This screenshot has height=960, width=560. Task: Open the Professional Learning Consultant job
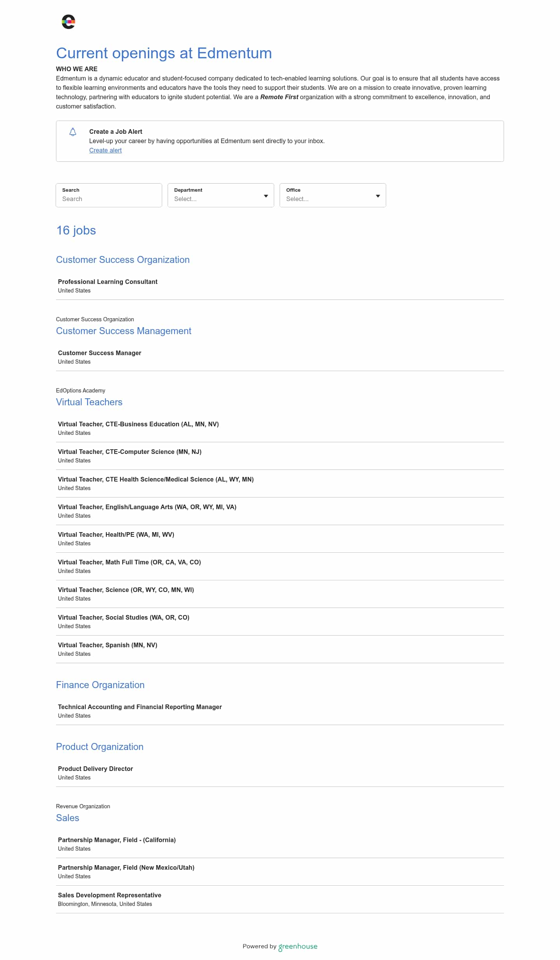click(280, 286)
